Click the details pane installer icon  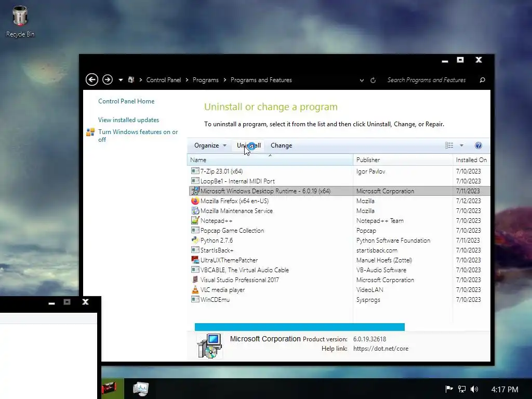coord(209,345)
